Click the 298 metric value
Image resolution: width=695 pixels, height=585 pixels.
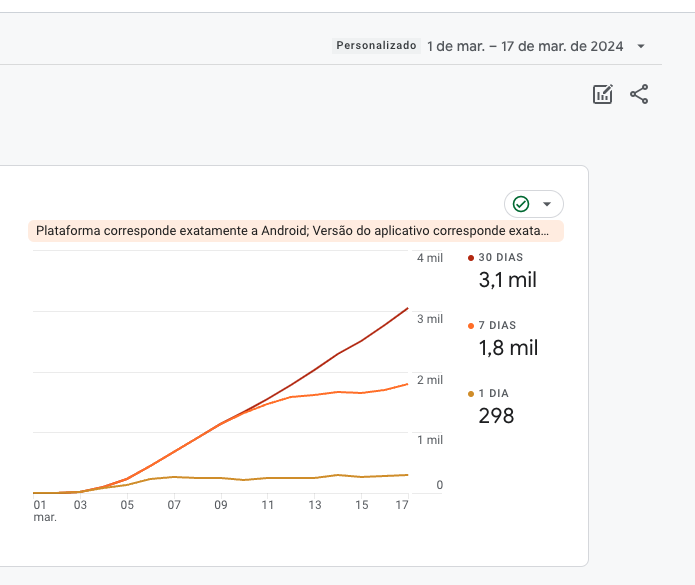[x=496, y=416]
